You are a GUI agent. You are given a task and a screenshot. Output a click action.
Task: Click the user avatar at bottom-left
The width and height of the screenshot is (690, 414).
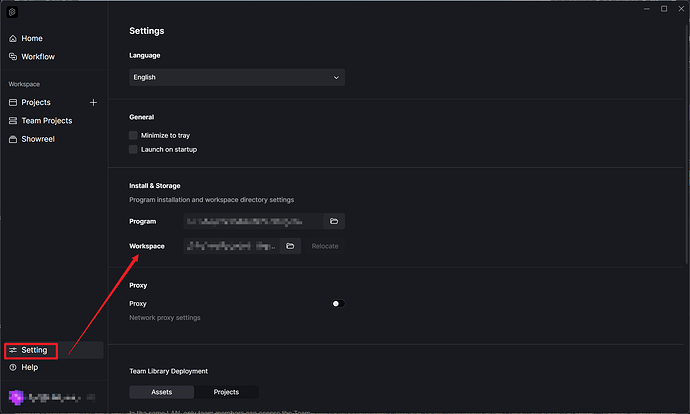click(13, 397)
